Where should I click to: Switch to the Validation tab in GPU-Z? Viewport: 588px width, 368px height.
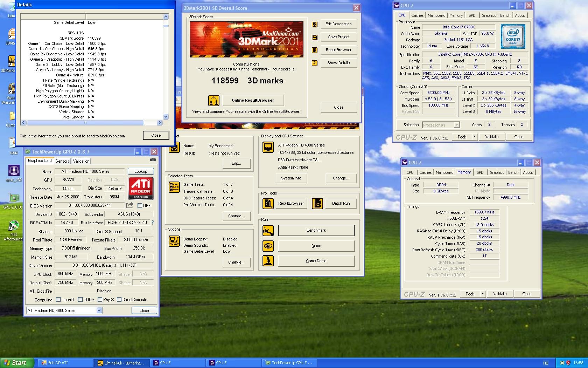81,161
